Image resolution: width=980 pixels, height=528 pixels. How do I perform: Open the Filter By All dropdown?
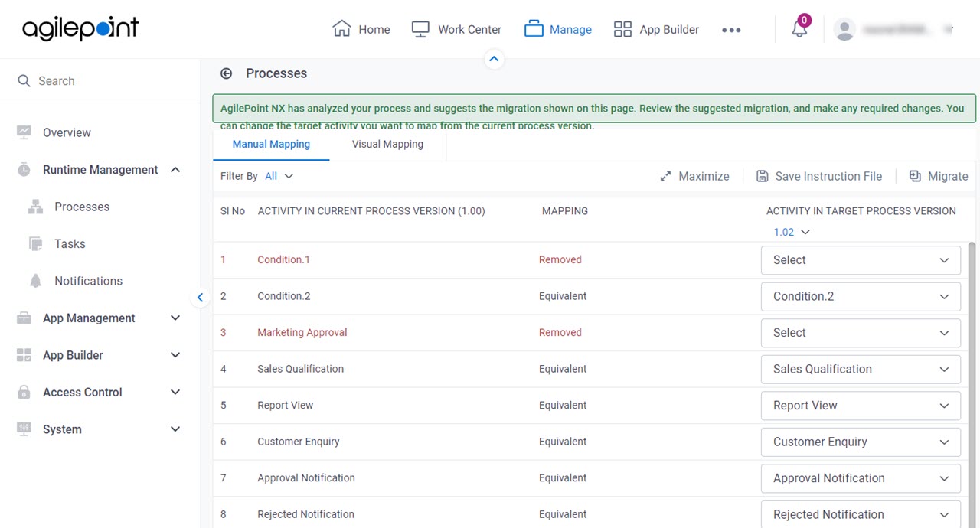point(279,176)
